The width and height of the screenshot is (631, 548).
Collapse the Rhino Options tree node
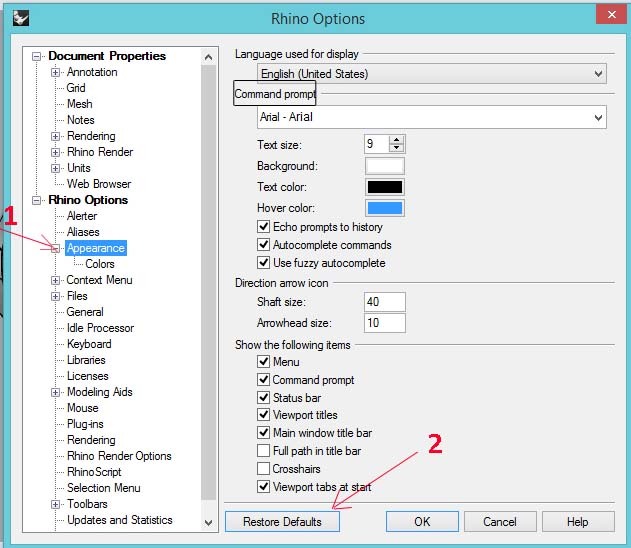36,200
